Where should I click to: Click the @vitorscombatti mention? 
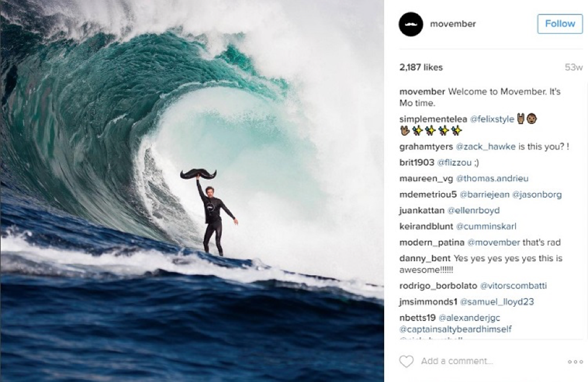pos(513,285)
